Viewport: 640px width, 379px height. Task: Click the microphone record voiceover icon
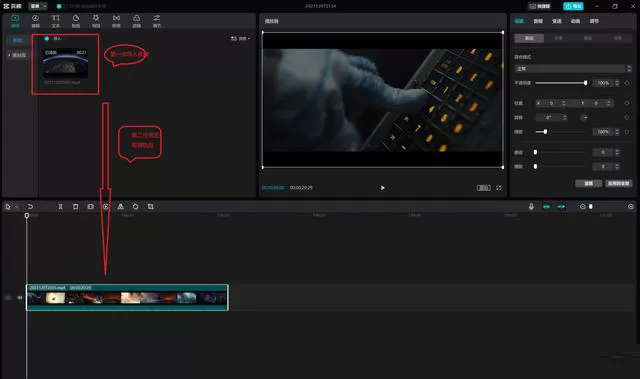tap(531, 207)
